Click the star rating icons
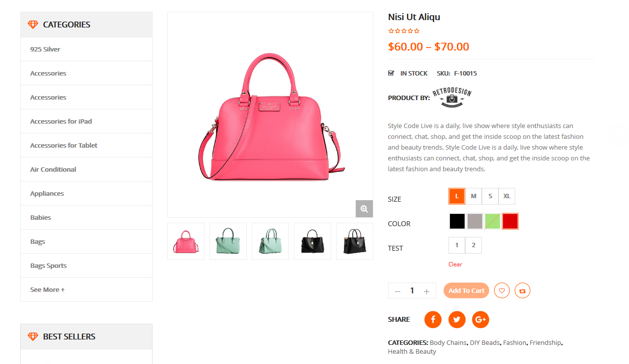629x364 pixels. click(404, 31)
